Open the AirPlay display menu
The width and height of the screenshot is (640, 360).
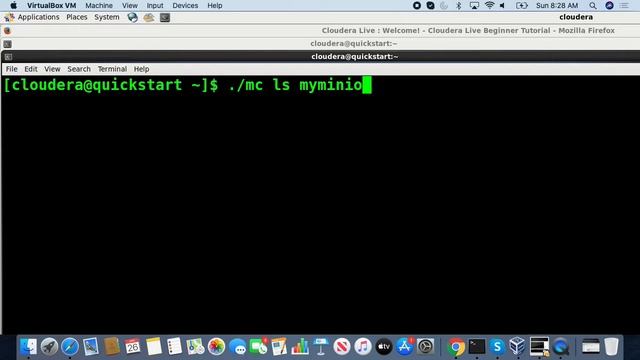[x=474, y=5]
